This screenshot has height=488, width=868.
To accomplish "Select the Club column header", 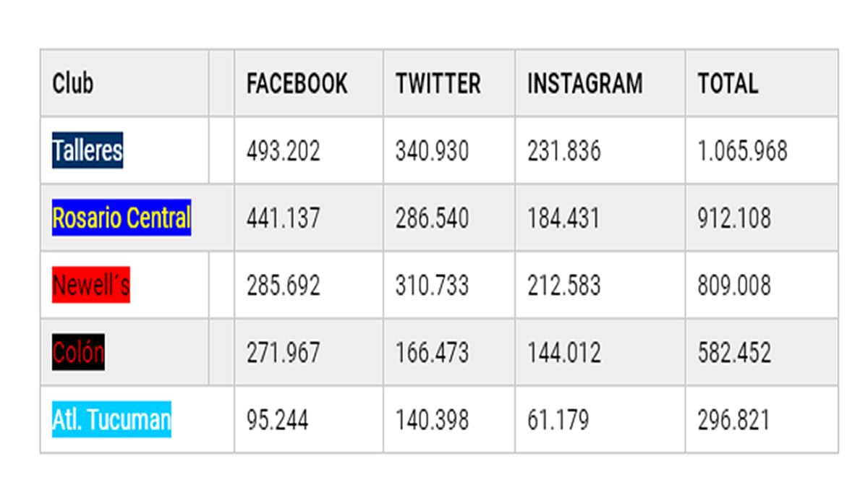I will click(73, 83).
